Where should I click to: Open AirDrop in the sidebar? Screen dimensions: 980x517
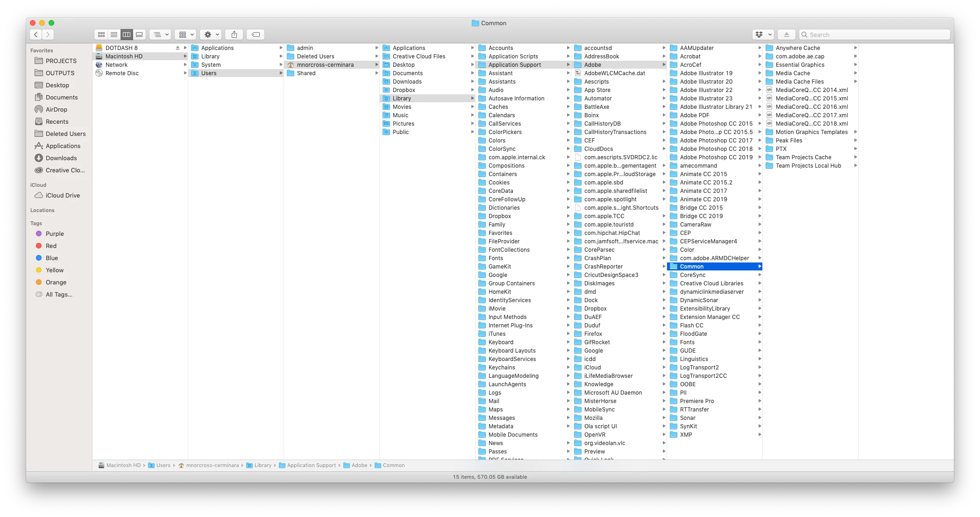[x=56, y=109]
